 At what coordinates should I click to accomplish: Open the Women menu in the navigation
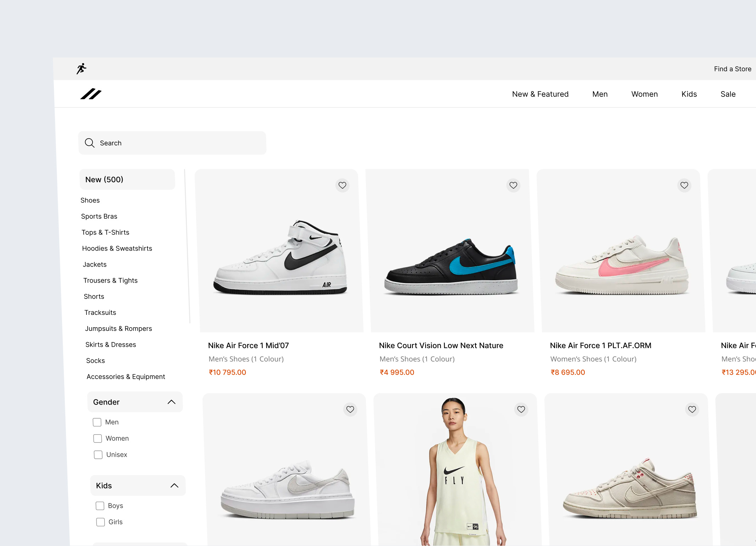(x=644, y=94)
